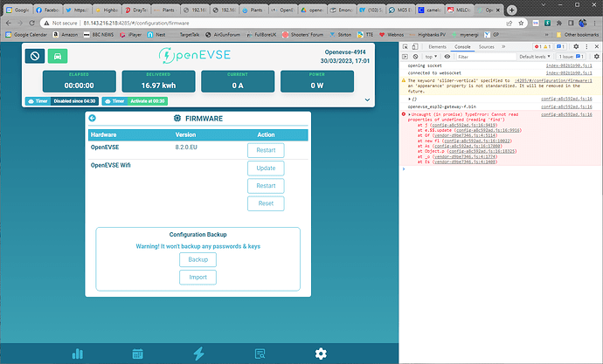Viewport: 603px width, 364px height.
Task: Expand more DevTools tabs chevron
Action: (503, 46)
